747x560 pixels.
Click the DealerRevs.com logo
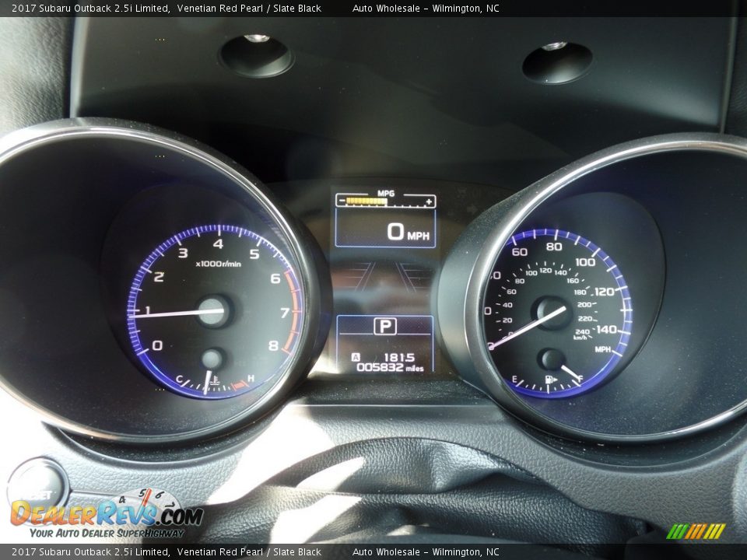pyautogui.click(x=106, y=514)
